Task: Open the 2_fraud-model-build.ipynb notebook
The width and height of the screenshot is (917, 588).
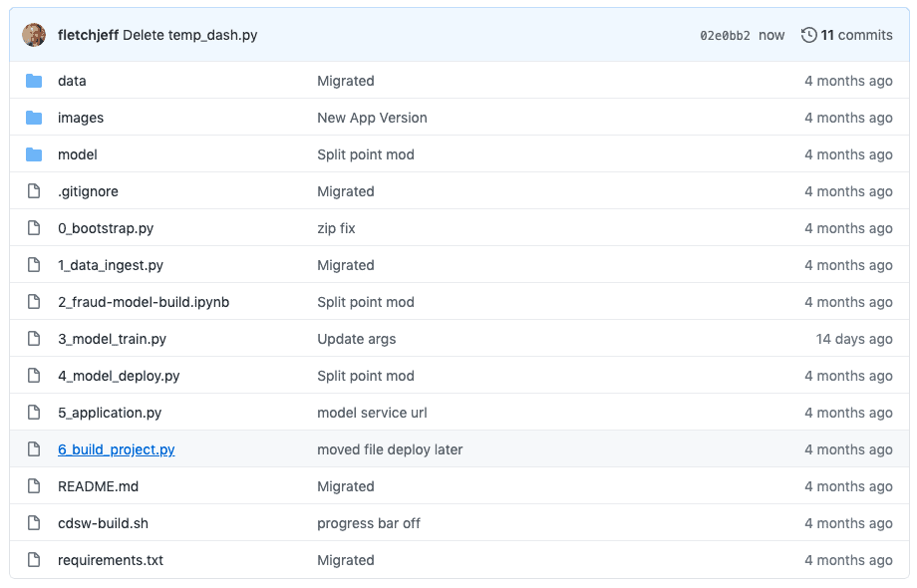Action: 143,302
